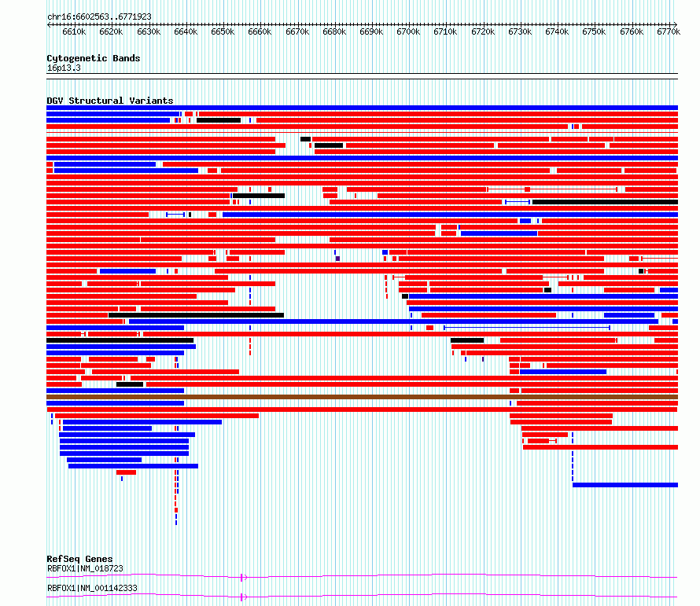Click the 6630k ruler position label
The image size is (700, 606).
148,31
